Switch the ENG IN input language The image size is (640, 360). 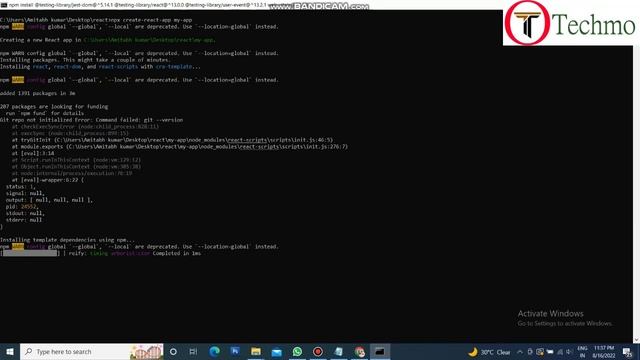click(582, 352)
